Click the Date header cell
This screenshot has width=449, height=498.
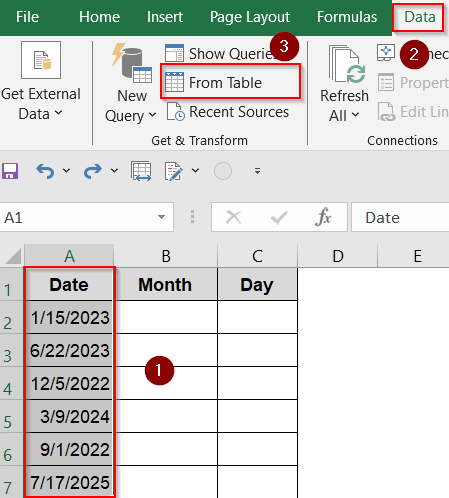tap(69, 284)
